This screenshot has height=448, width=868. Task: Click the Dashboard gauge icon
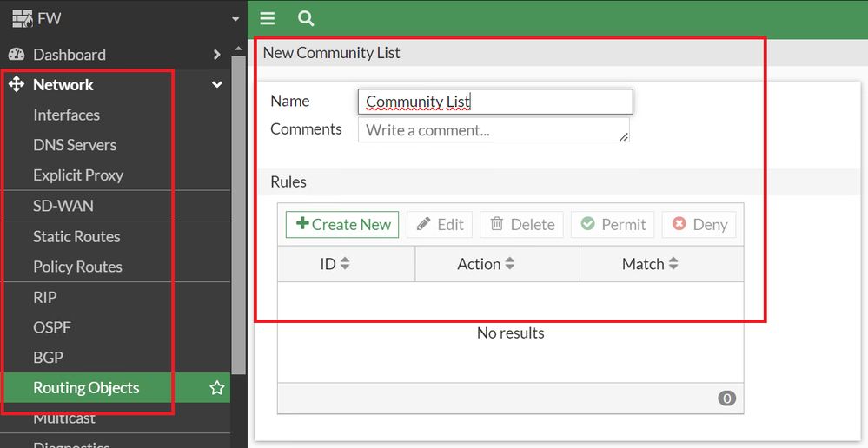pos(17,55)
